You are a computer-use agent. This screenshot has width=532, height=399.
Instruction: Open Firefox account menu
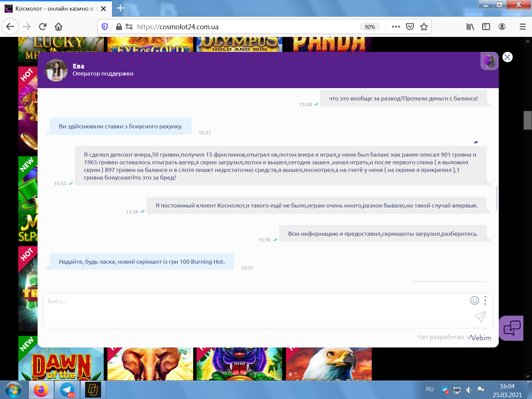(x=502, y=27)
